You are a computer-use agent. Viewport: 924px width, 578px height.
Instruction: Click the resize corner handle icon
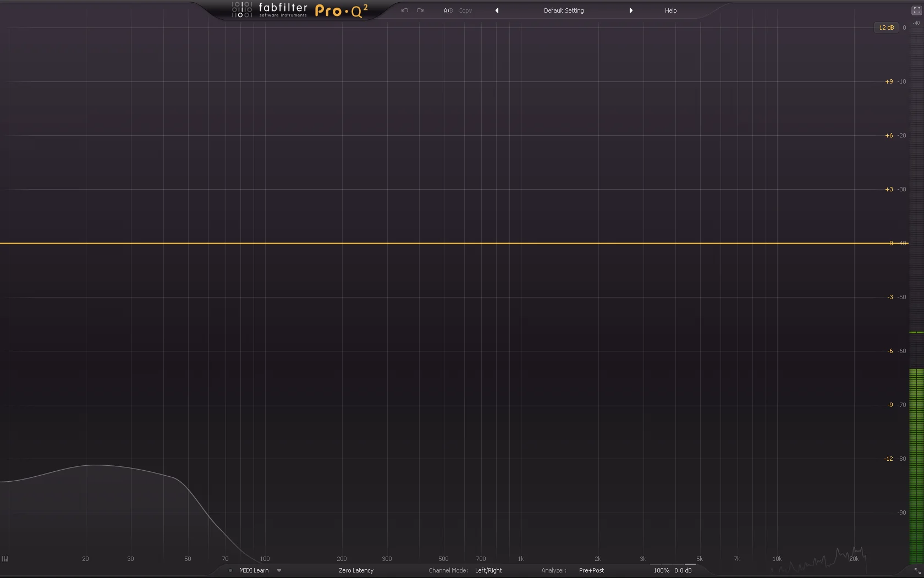click(917, 571)
